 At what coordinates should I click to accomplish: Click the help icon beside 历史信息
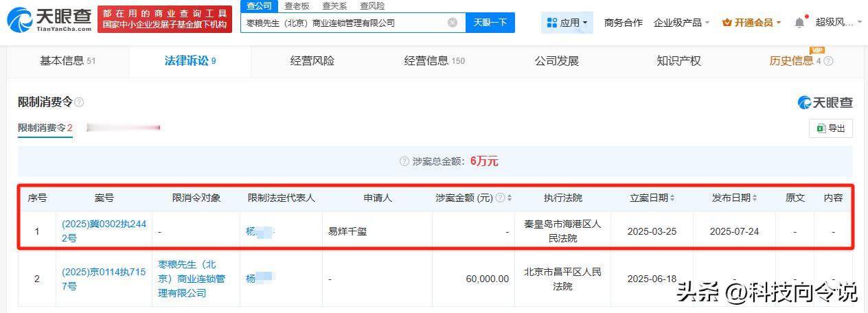(x=828, y=61)
